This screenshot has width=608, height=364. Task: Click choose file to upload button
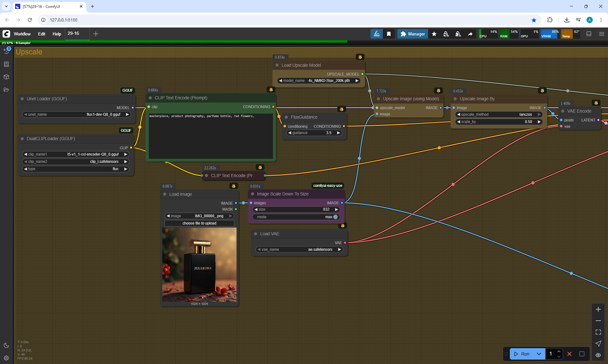[199, 223]
